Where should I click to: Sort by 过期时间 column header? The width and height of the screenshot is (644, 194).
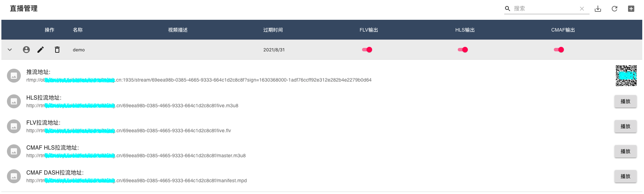click(273, 30)
